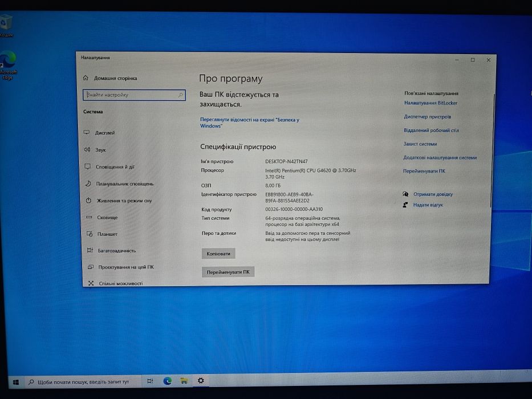The height and width of the screenshot is (399, 532).
Task: Open the Домашня сторінка home icon
Action: click(x=86, y=78)
